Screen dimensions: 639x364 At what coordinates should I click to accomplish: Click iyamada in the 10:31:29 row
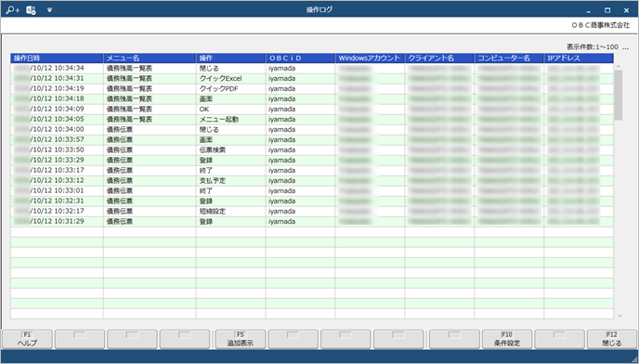tap(281, 221)
